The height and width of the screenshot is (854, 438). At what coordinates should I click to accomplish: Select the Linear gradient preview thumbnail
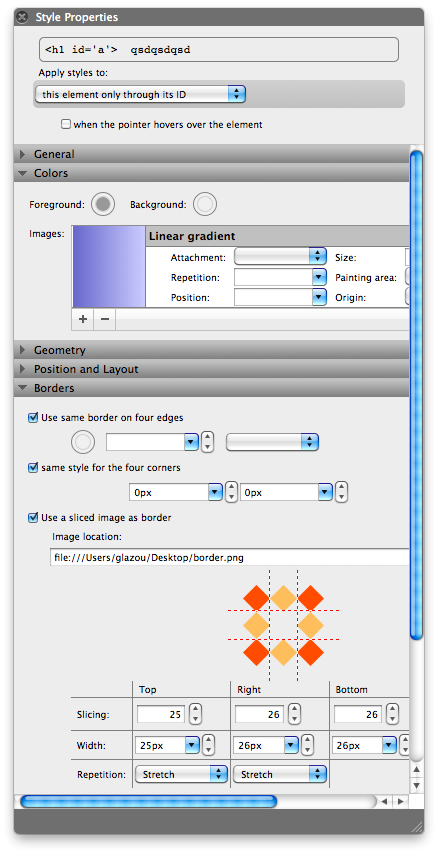click(x=109, y=267)
